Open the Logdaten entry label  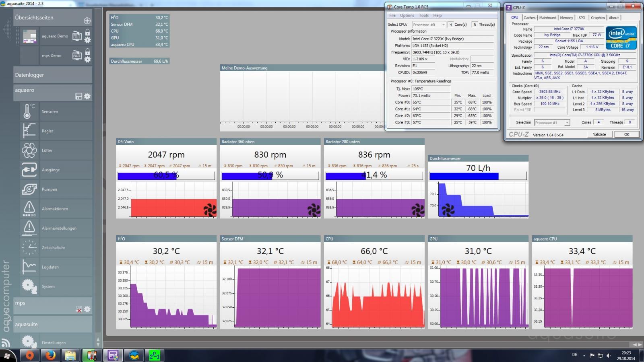pyautogui.click(x=50, y=267)
